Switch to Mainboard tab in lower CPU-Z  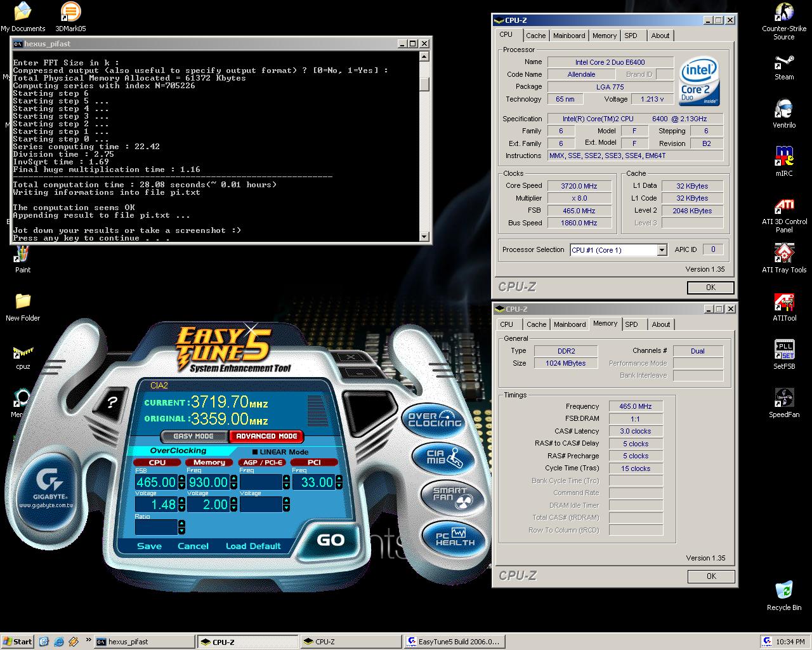tap(570, 324)
